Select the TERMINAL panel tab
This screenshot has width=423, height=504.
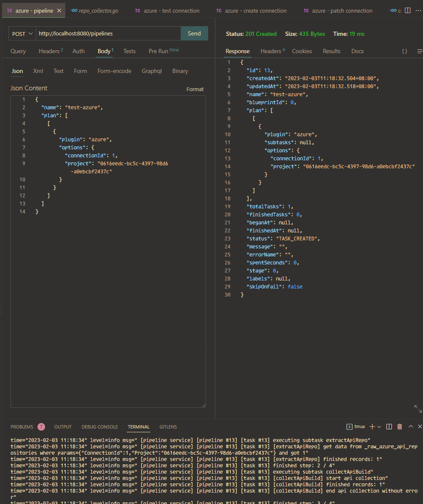(139, 427)
